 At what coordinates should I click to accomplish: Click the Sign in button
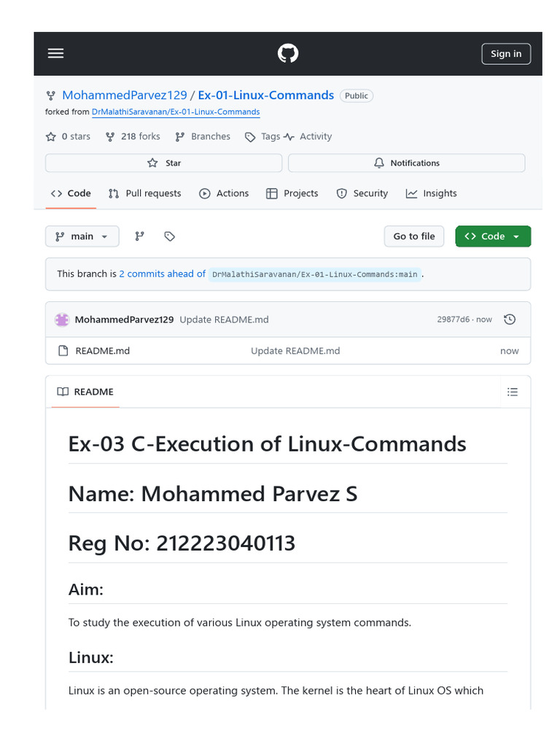click(x=506, y=54)
